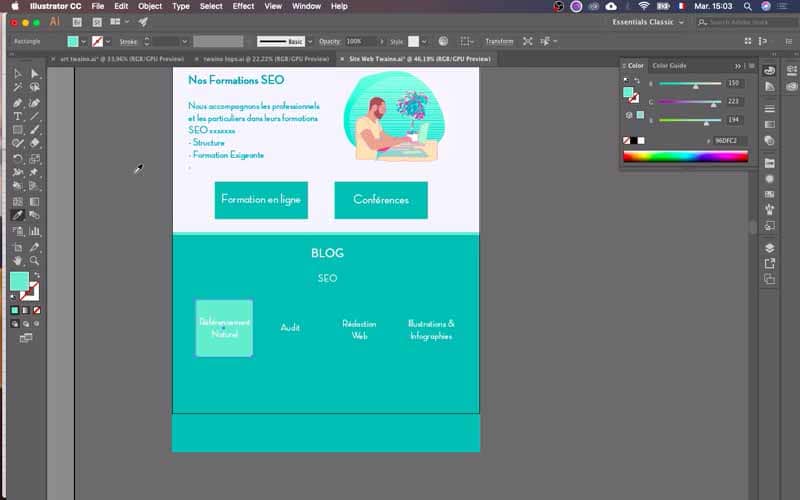Activate Draw Behind mode
The image size is (800, 500).
click(26, 324)
